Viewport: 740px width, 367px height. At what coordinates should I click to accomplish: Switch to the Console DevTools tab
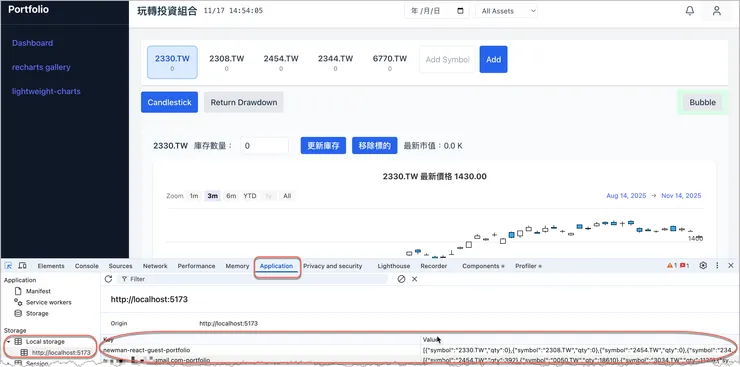click(87, 266)
